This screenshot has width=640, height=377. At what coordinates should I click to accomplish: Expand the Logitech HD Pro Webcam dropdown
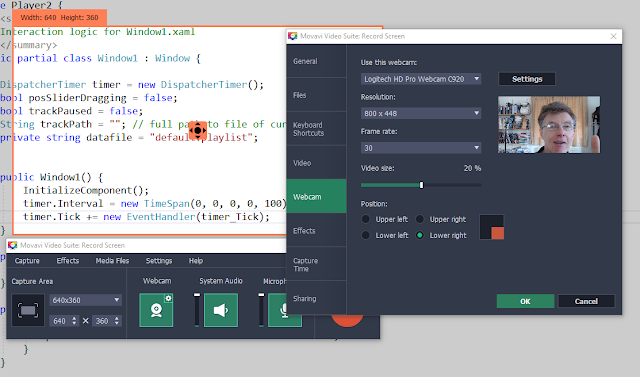(x=421, y=79)
